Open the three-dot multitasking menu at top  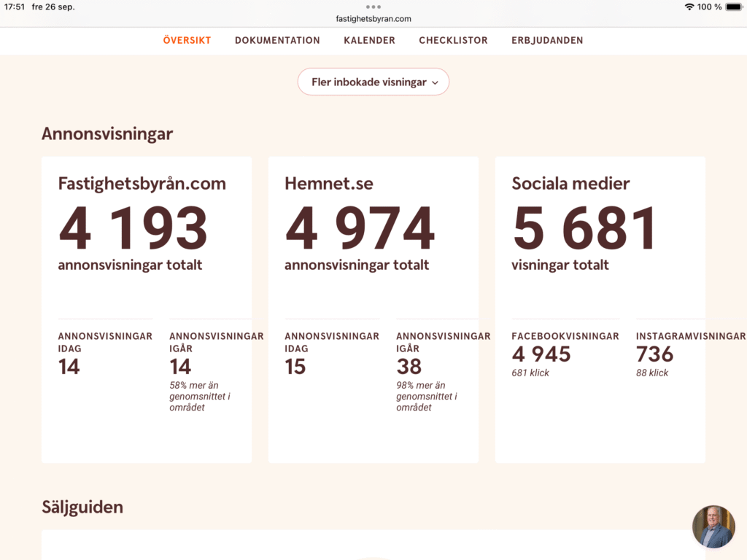point(373,7)
